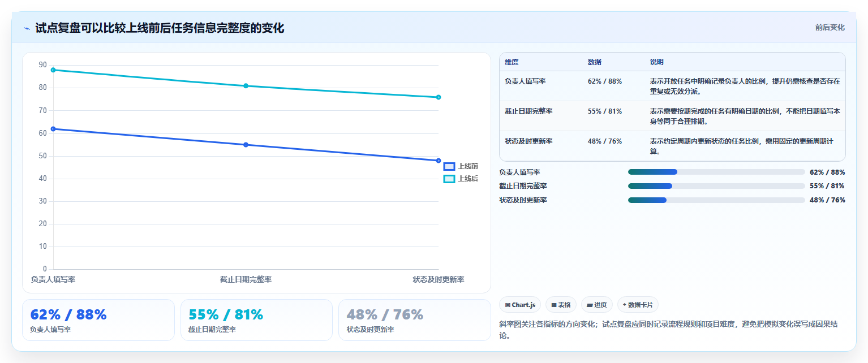Click the 表格 chip

point(561,305)
